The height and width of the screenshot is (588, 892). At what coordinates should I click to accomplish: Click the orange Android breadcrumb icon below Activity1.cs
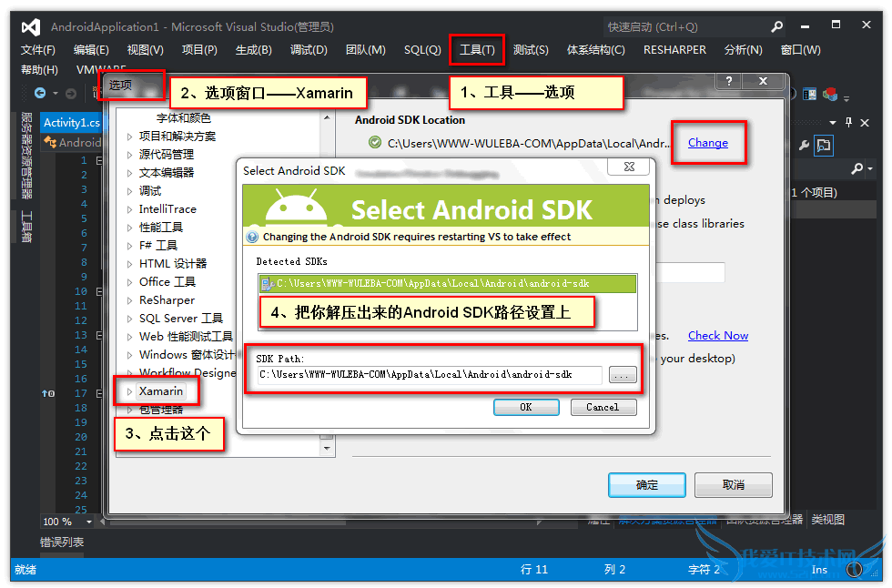[x=49, y=142]
